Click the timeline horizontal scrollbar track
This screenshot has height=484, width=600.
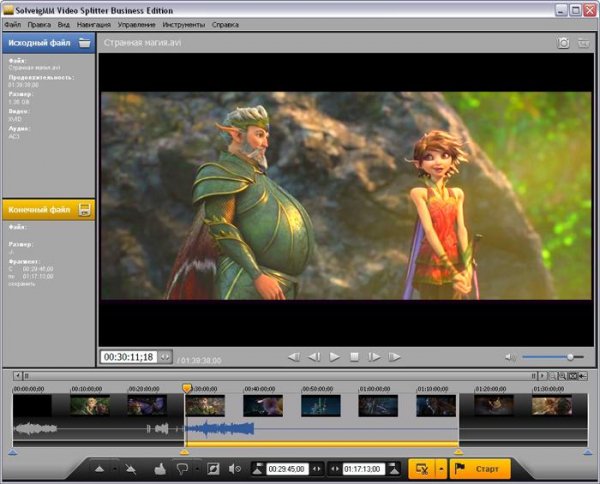point(279,376)
